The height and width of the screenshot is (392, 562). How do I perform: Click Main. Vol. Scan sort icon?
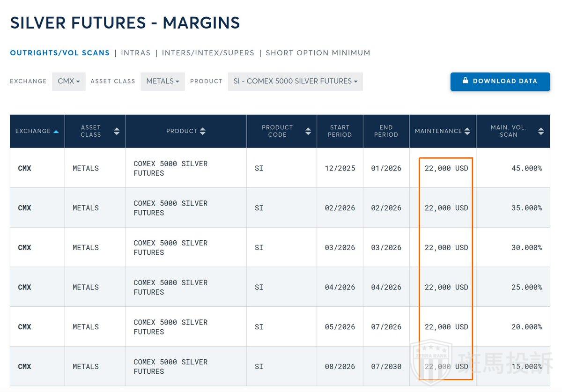(x=541, y=131)
